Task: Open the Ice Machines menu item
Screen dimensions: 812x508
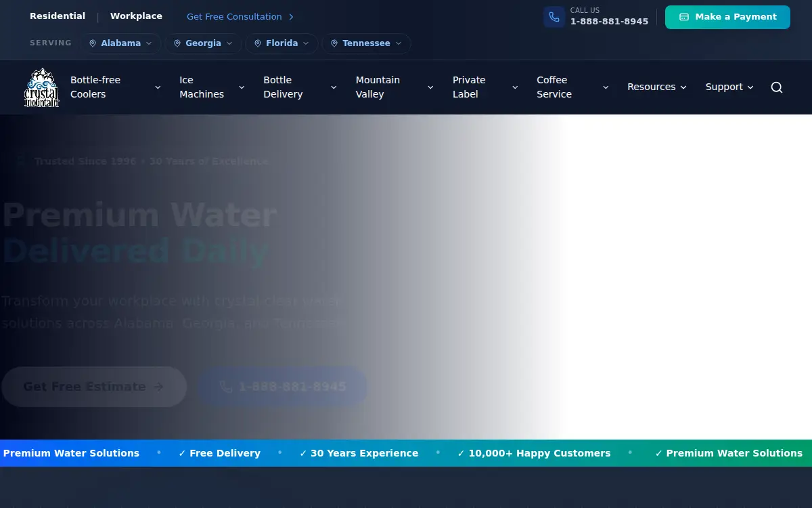Action: coord(212,87)
